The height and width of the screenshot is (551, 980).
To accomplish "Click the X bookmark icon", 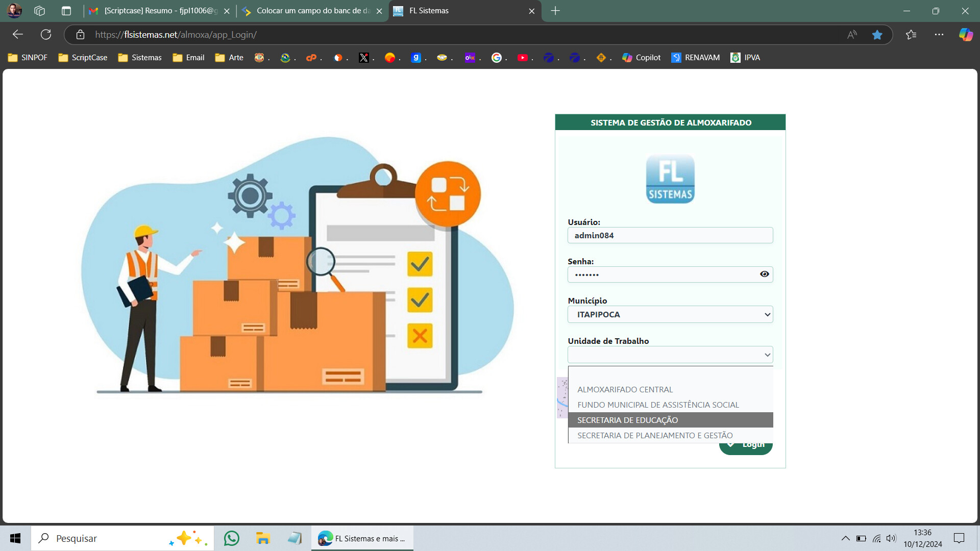I will coord(363,58).
